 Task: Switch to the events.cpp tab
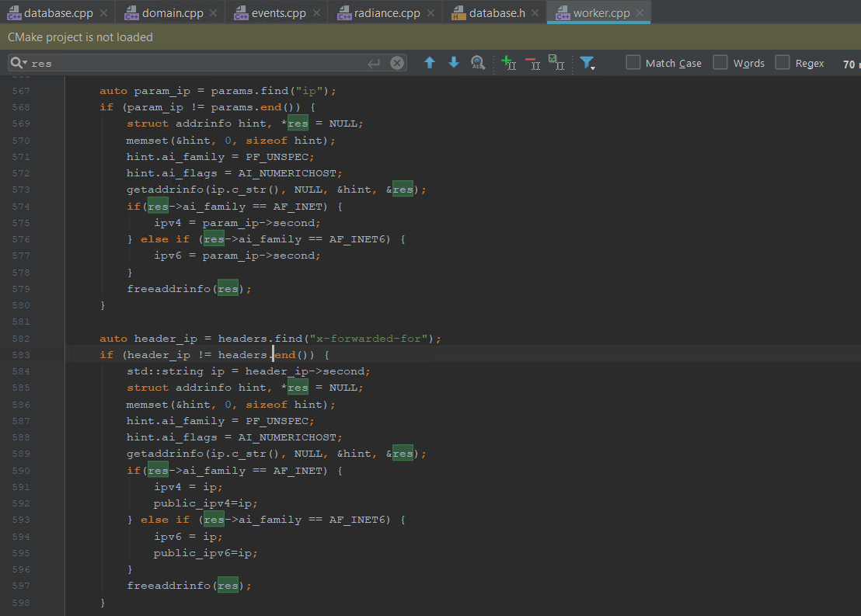click(x=277, y=12)
